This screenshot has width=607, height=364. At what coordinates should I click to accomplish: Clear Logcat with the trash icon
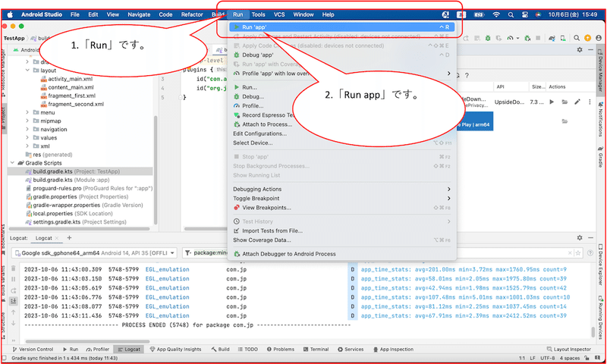click(13, 268)
